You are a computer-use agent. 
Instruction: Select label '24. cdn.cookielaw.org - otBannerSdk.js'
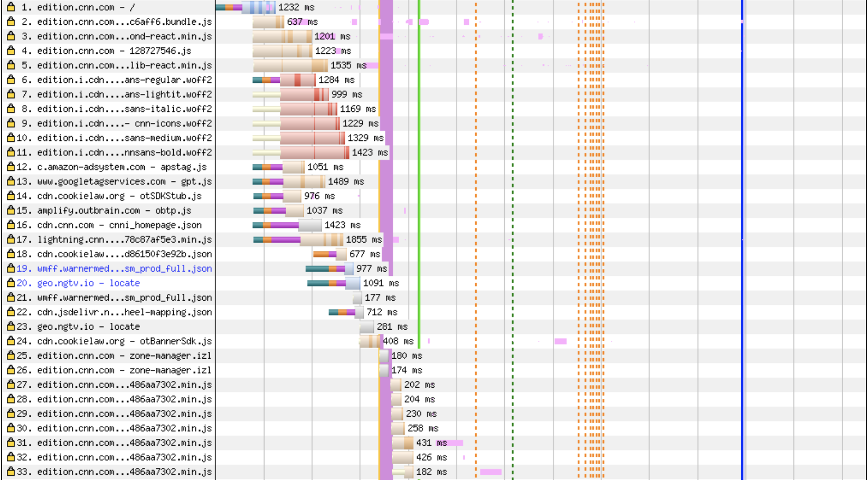114,341
